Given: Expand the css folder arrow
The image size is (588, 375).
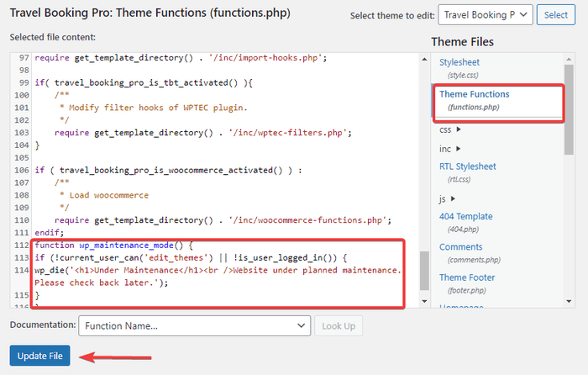Looking at the screenshot, I should (459, 129).
